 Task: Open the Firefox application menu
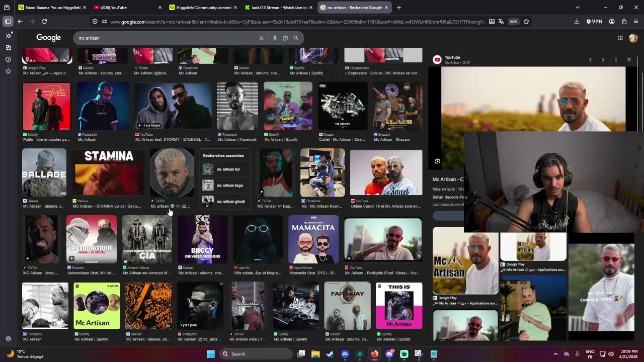(x=636, y=22)
